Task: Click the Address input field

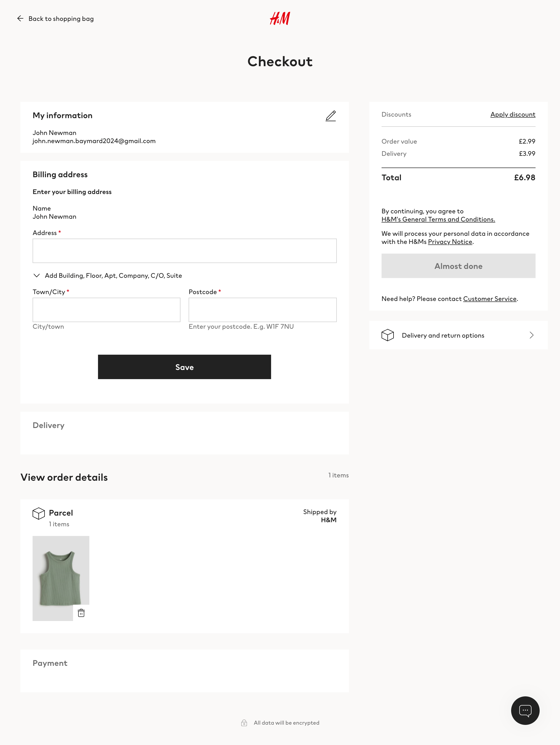Action: click(x=184, y=251)
